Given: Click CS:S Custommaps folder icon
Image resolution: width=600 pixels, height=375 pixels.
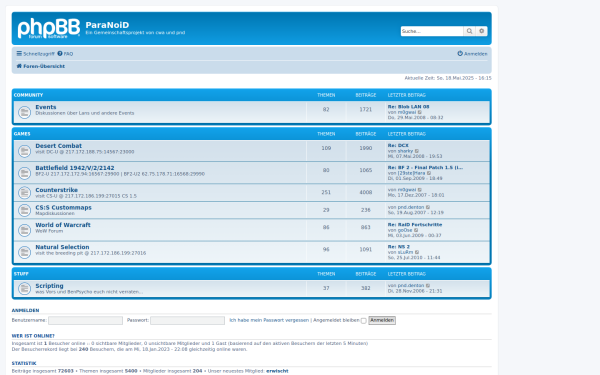Looking at the screenshot, I should tap(24, 210).
